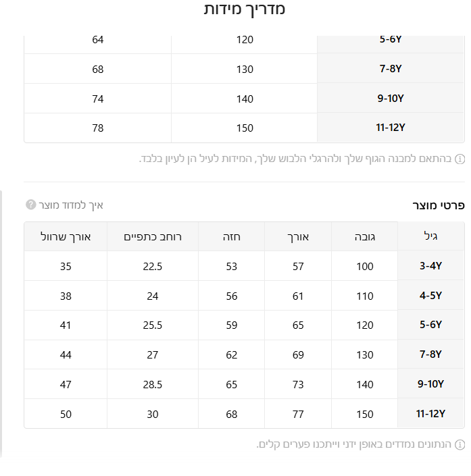The height and width of the screenshot is (476, 471).
Task: Click the height value 100 cell
Action: point(365,266)
